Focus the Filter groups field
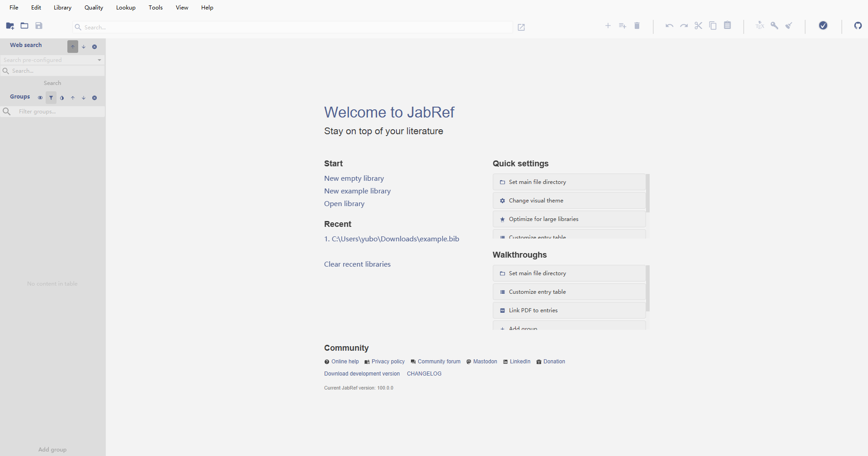 pyautogui.click(x=52, y=112)
